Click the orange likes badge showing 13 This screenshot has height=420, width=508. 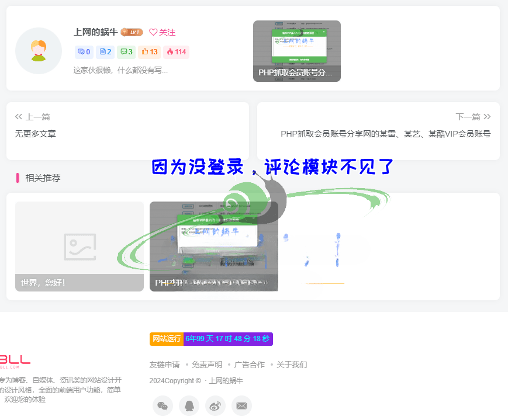pyautogui.click(x=150, y=52)
